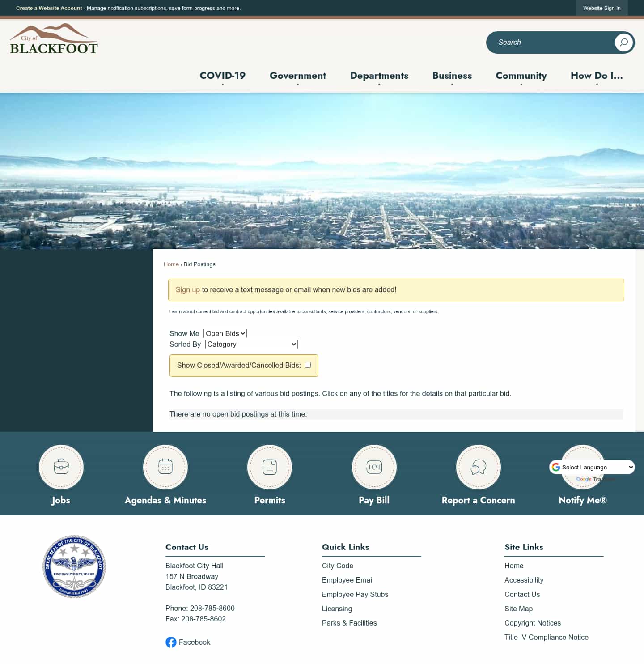Select the Pay Bill payment icon
Image resolution: width=644 pixels, height=664 pixels.
click(374, 467)
